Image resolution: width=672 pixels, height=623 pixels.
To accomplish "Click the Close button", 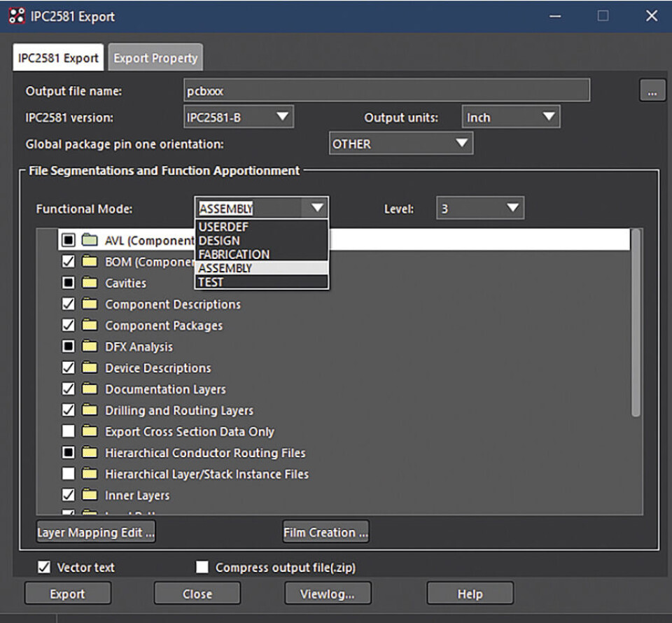I will click(197, 594).
